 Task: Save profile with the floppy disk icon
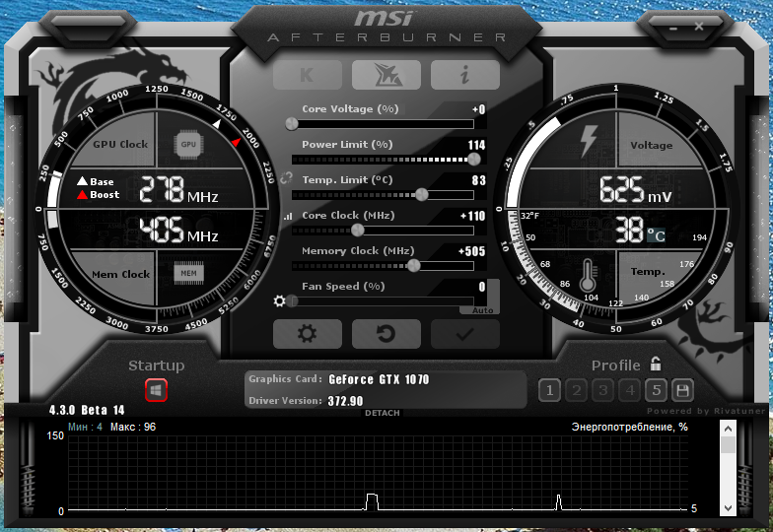coord(682,390)
